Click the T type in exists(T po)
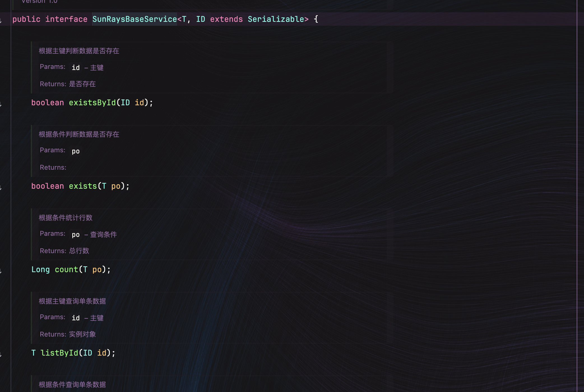The width and height of the screenshot is (584, 392). [104, 186]
